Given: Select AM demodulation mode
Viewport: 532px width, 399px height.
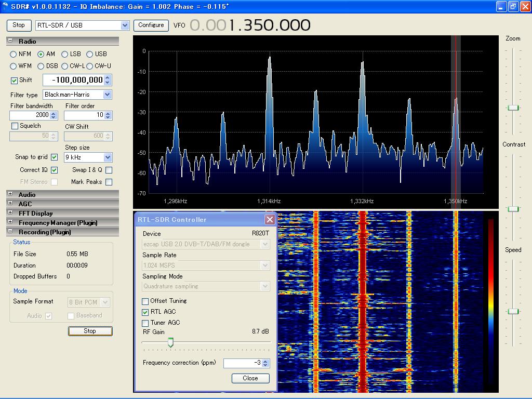Looking at the screenshot, I should [x=41, y=54].
